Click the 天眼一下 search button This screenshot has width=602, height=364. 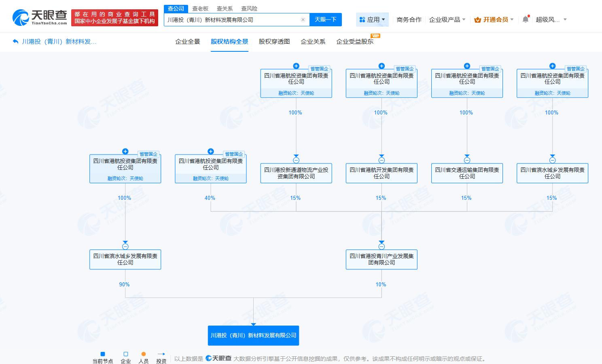pyautogui.click(x=325, y=19)
